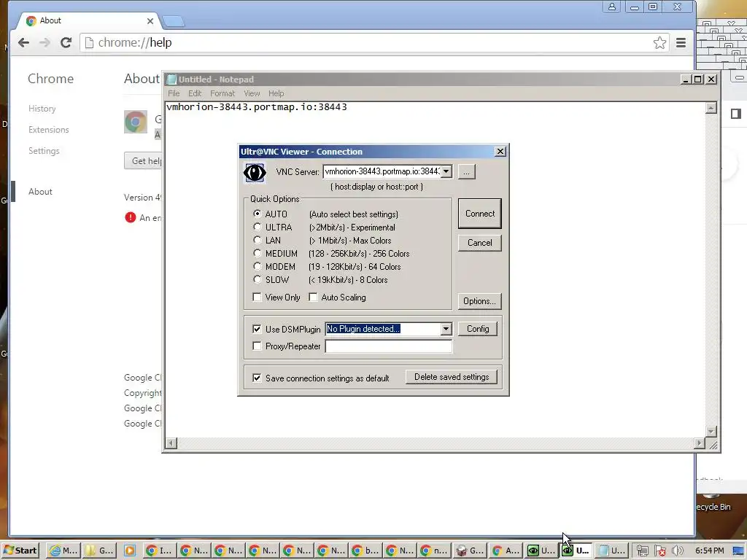Click the Chrome forward arrow

[x=44, y=43]
